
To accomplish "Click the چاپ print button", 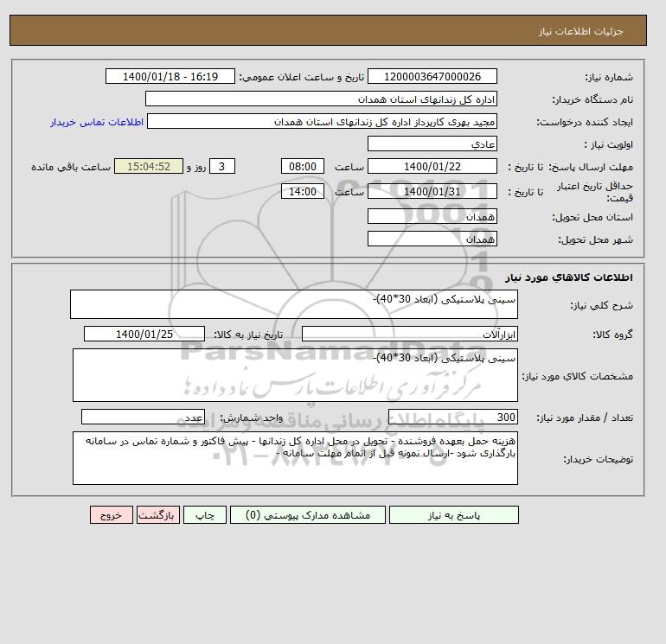I will tap(205, 515).
